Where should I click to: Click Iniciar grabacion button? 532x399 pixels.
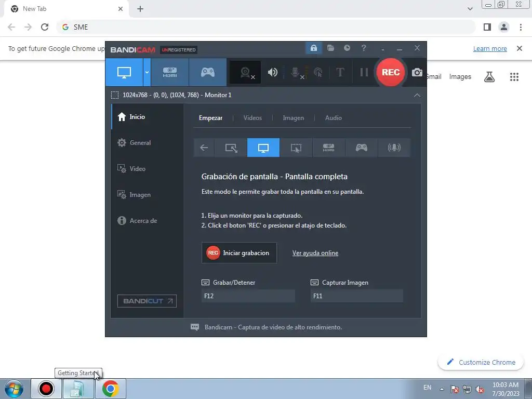(x=239, y=253)
